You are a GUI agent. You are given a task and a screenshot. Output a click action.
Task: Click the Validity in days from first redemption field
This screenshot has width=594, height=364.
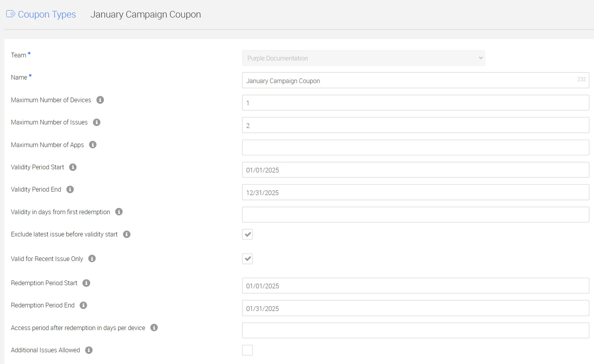[416, 215]
